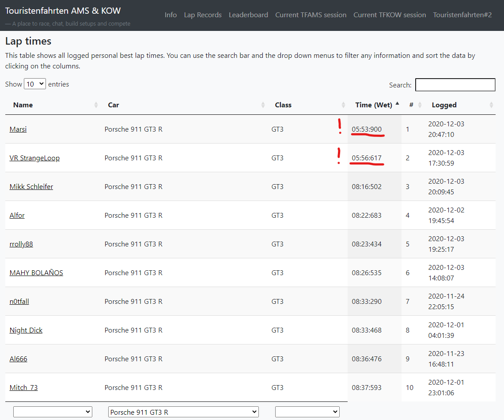Screen dimensions: 504x420
Task: Open Marsi driver profile link
Action: 18,129
